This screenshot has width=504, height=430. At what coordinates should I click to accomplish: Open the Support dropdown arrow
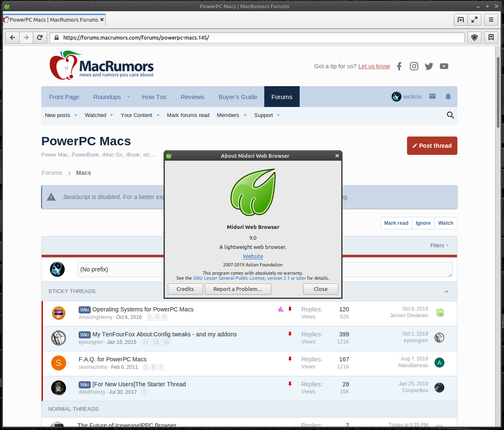click(x=278, y=115)
